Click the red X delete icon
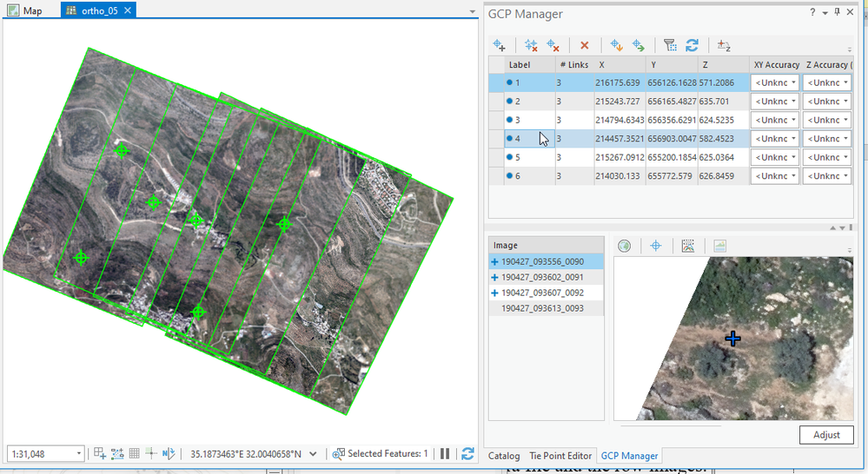 (x=585, y=45)
